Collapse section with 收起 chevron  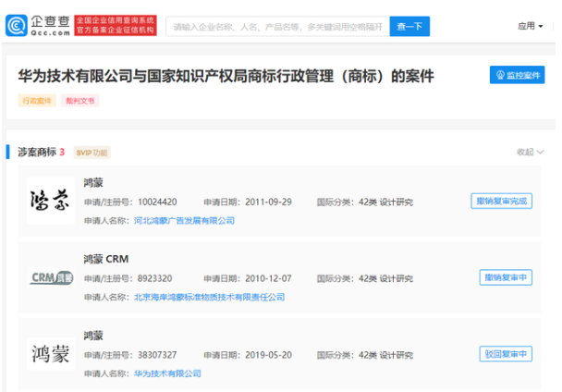tap(530, 152)
